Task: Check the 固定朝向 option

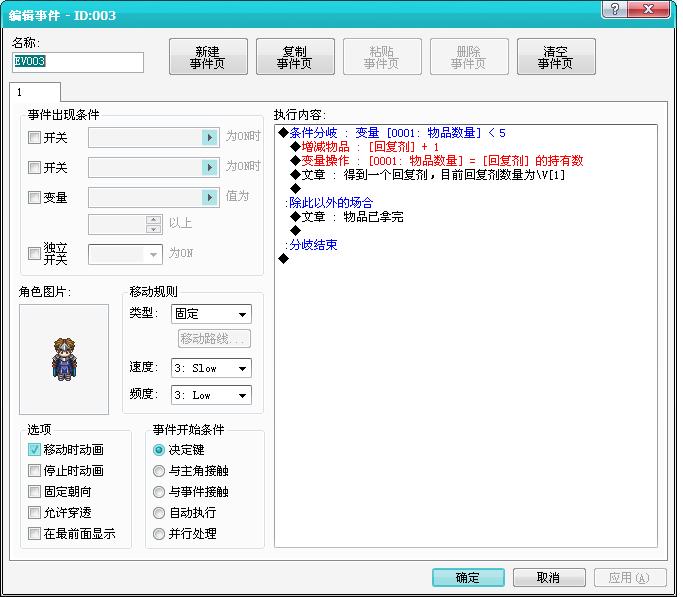Action: point(34,492)
